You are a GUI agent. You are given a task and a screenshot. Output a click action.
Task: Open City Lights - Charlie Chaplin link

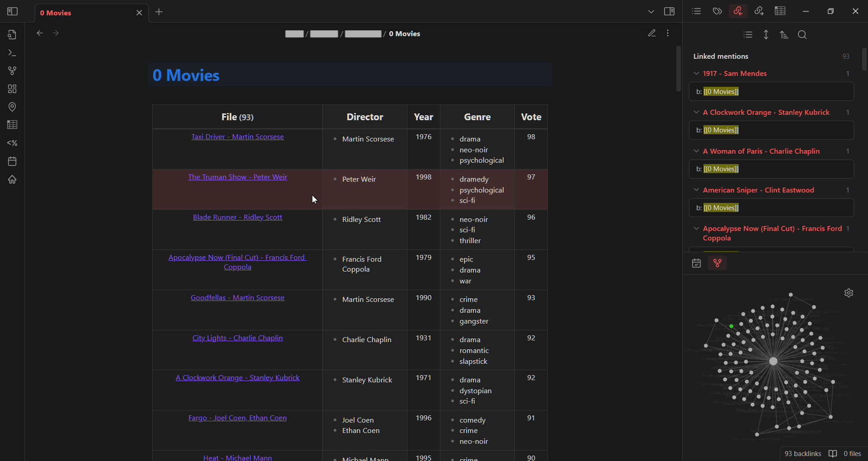coord(237,338)
